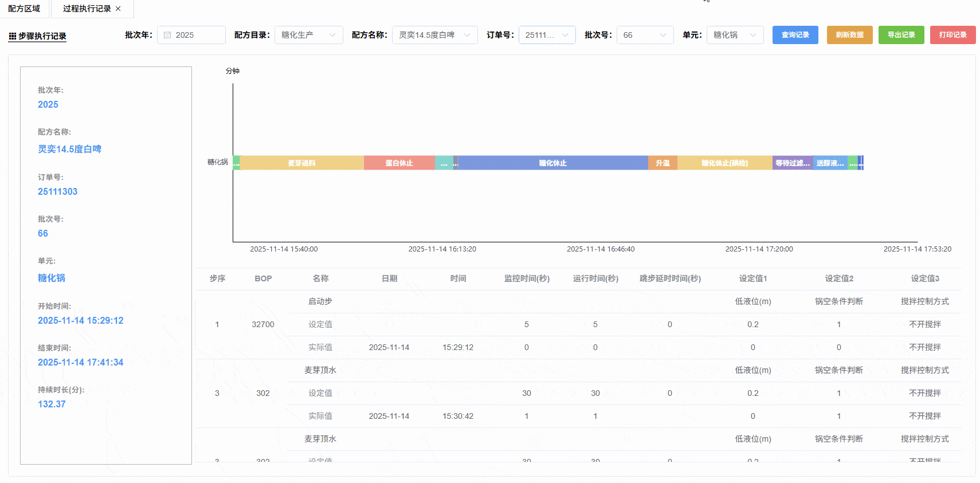Expand the 单元 糖化锅 dropdown

[x=735, y=35]
